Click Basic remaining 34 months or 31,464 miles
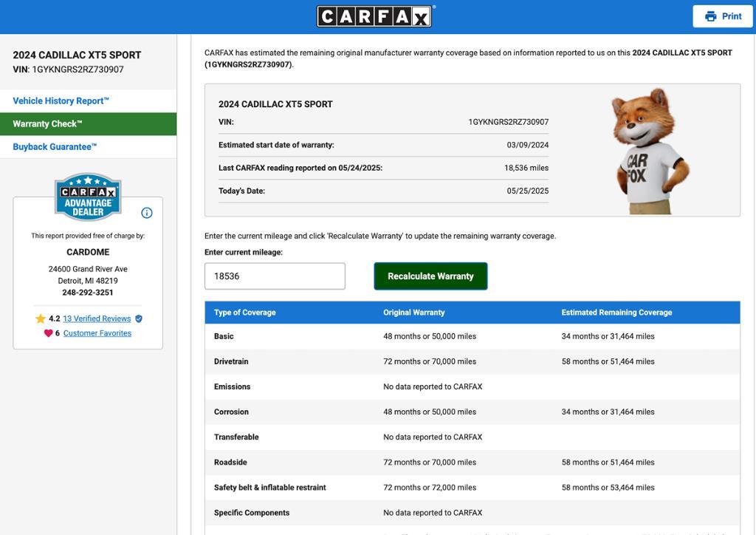The image size is (756, 535). [x=608, y=336]
